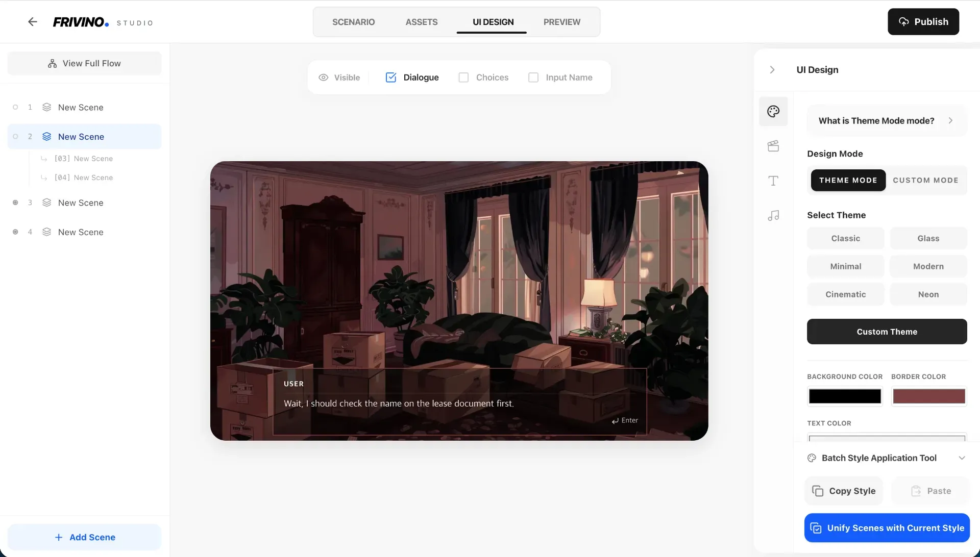Image resolution: width=980 pixels, height=557 pixels.
Task: Switch to the SCENARIO tab
Action: [x=353, y=22]
